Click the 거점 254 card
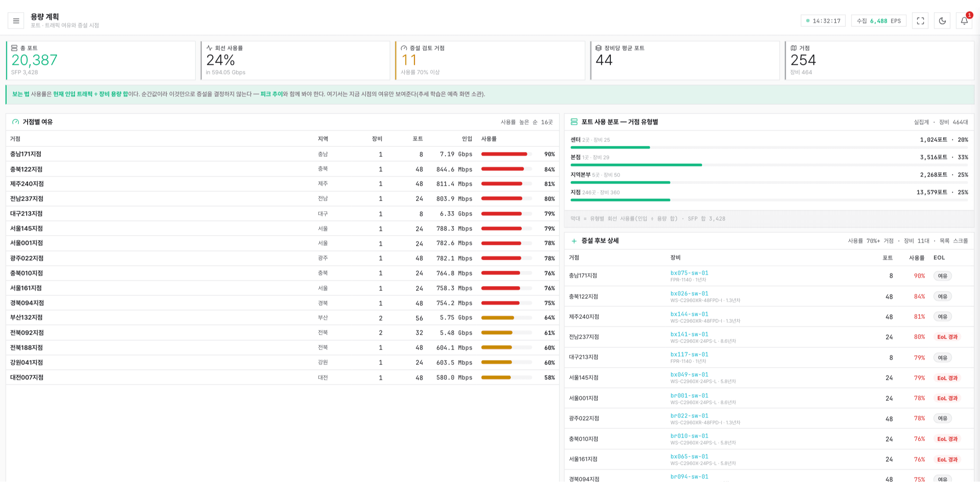 [879, 60]
